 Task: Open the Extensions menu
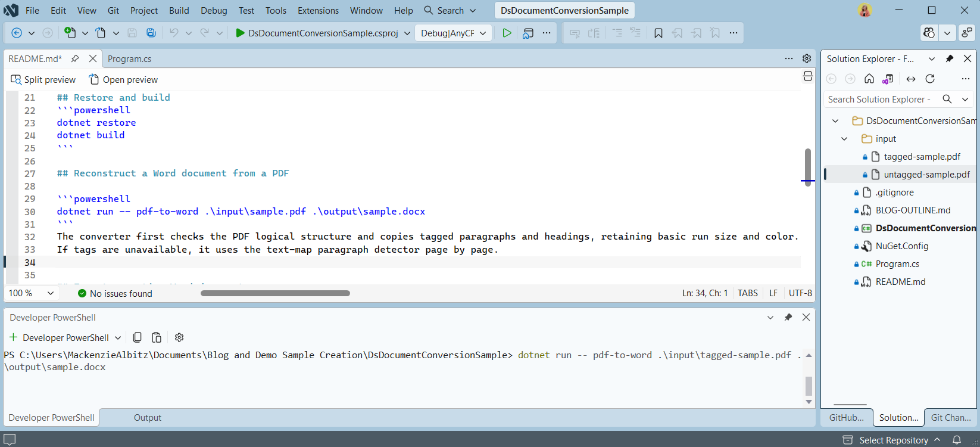(x=318, y=10)
